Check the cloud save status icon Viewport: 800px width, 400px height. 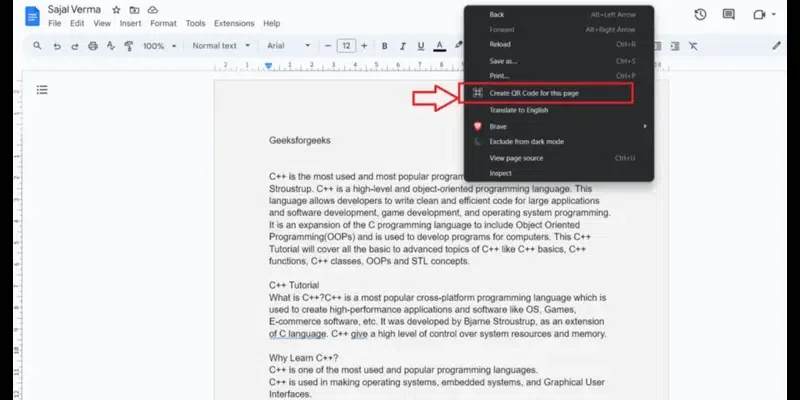[x=153, y=10]
